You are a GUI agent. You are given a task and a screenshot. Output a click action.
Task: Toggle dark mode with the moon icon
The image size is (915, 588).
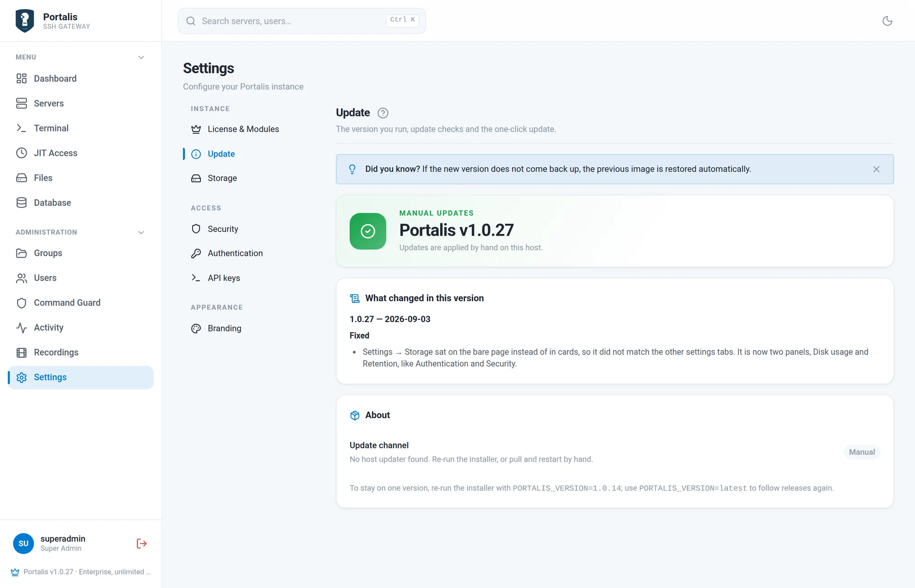(x=887, y=21)
